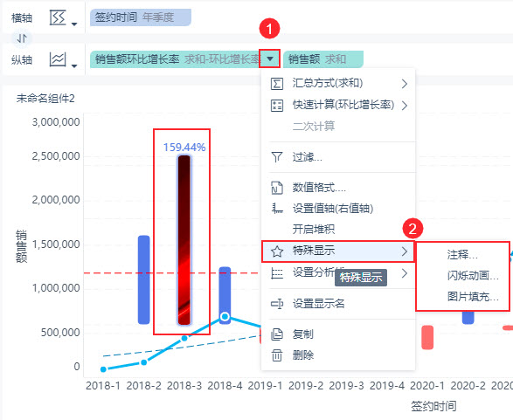Toggle 开启堆积 option
This screenshot has width=513, height=420.
point(314,229)
